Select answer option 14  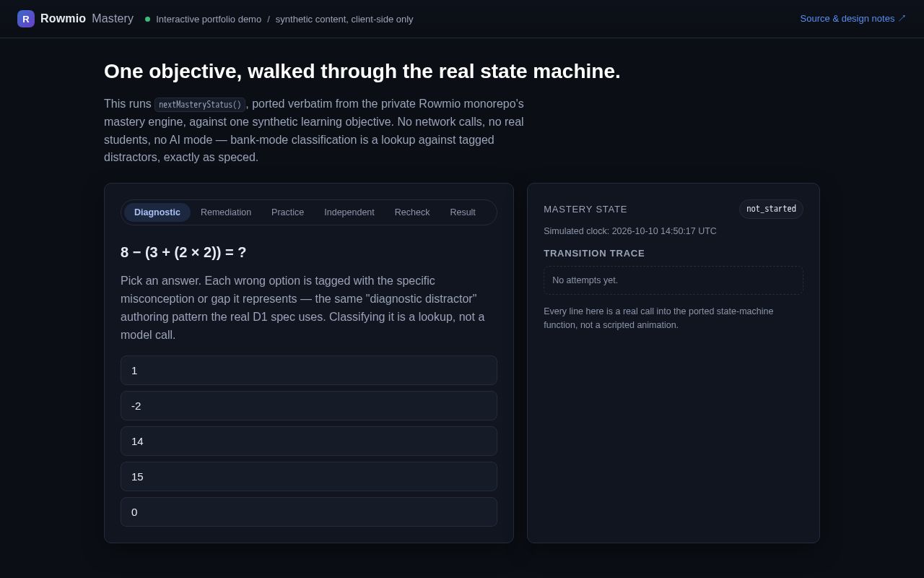pos(309,441)
